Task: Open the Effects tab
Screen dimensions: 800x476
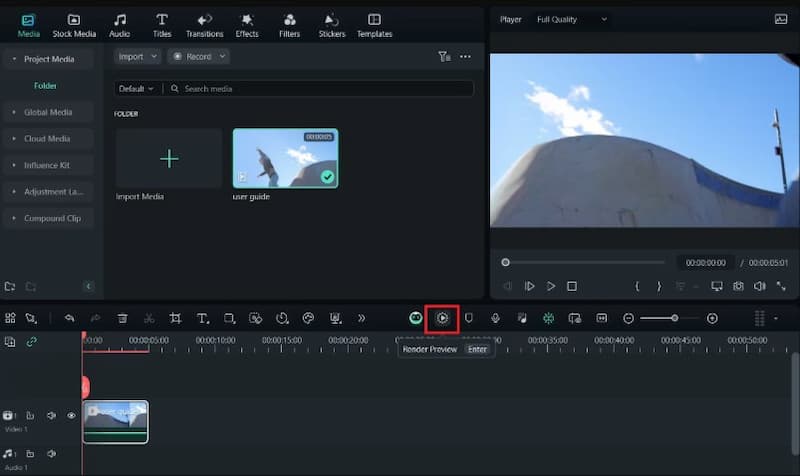Action: (x=247, y=26)
